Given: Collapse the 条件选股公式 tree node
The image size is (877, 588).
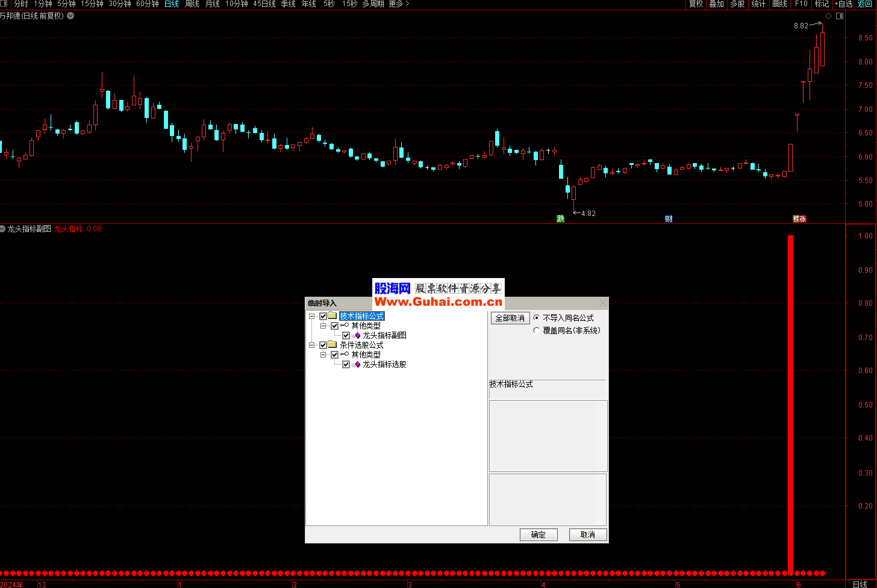Looking at the screenshot, I should tap(312, 345).
